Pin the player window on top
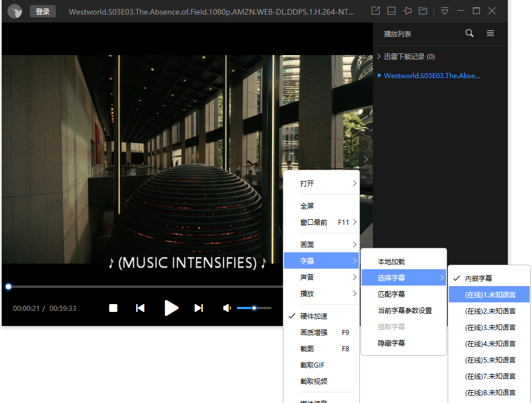Image resolution: width=532 pixels, height=403 pixels. 408,11
